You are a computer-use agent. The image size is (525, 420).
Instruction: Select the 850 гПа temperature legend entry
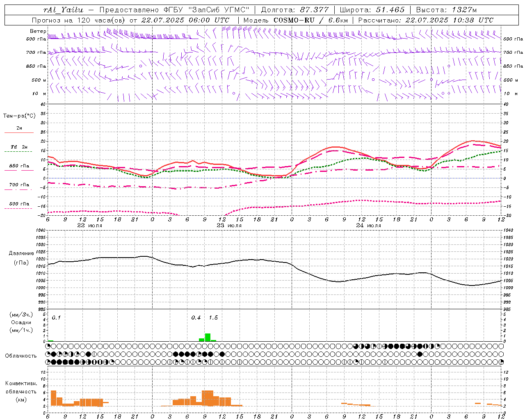pyautogui.click(x=19, y=166)
